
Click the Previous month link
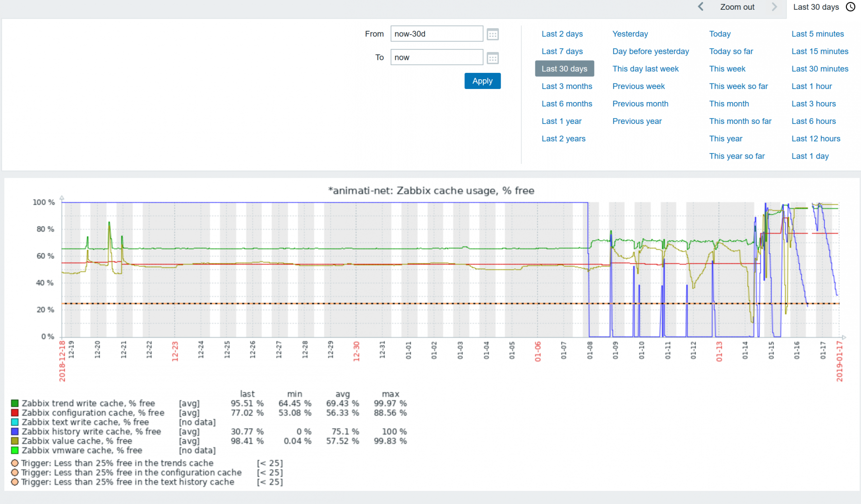pos(640,104)
